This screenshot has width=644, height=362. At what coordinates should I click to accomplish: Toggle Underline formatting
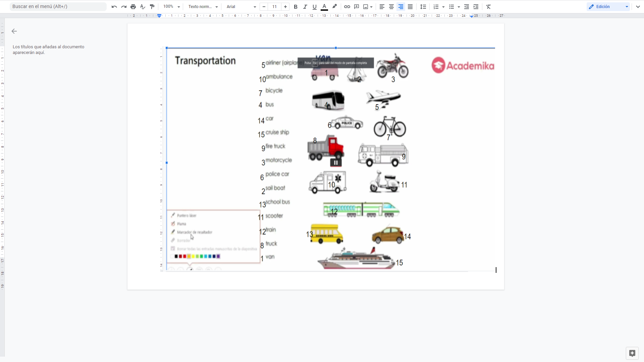[x=314, y=7]
